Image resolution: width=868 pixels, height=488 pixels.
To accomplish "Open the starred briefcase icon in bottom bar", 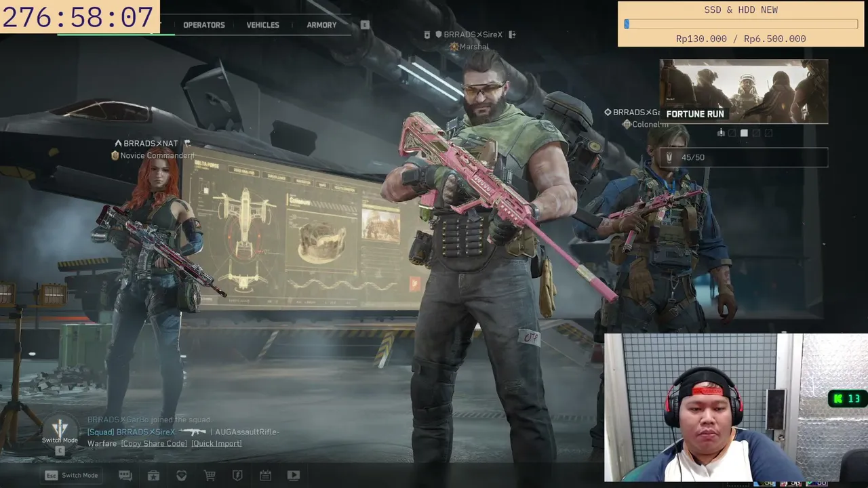I will 153,476.
